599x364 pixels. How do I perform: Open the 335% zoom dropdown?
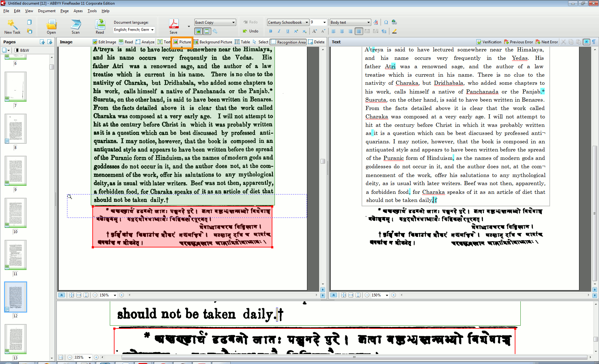point(90,357)
